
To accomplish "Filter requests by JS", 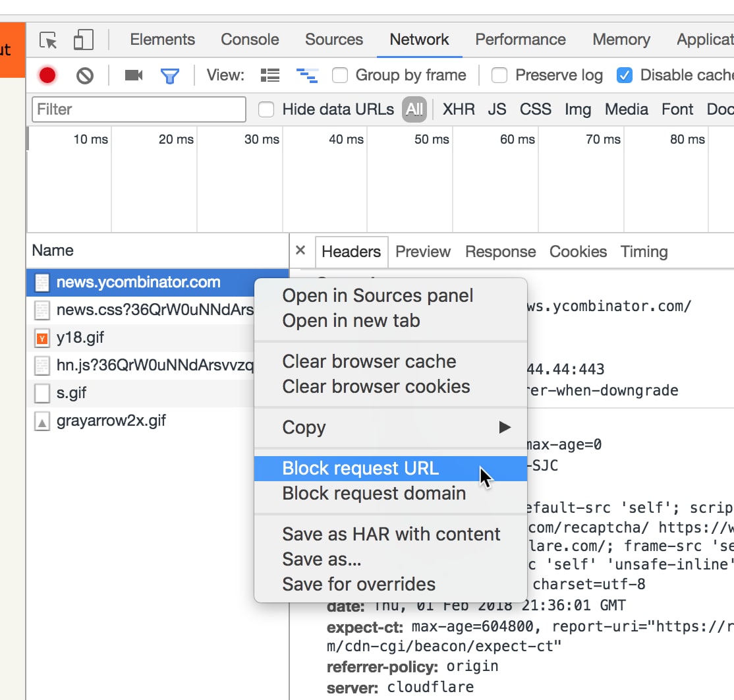I will coord(497,109).
